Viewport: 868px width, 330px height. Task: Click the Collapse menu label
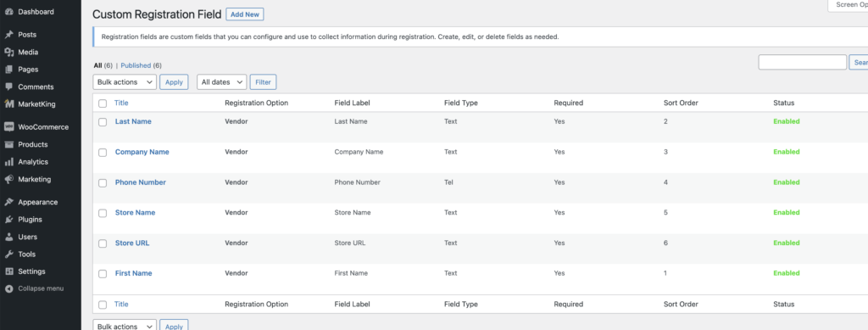coord(41,288)
